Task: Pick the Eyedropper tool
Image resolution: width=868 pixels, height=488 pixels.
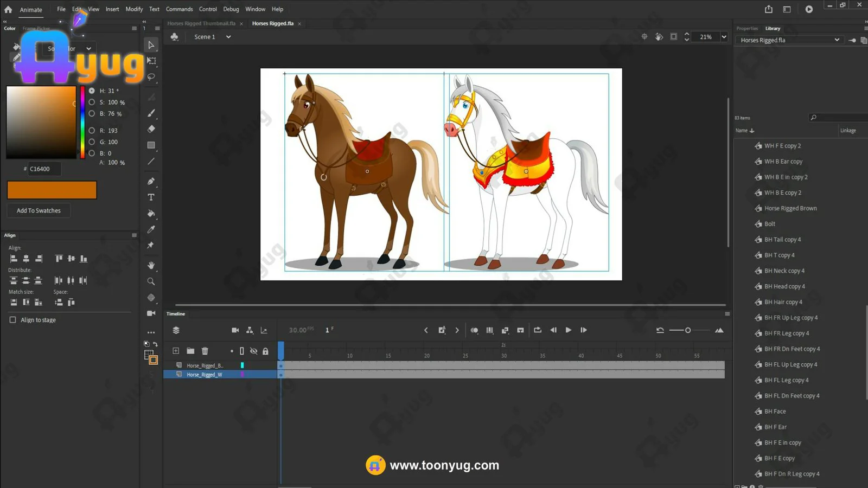Action: coord(151,229)
